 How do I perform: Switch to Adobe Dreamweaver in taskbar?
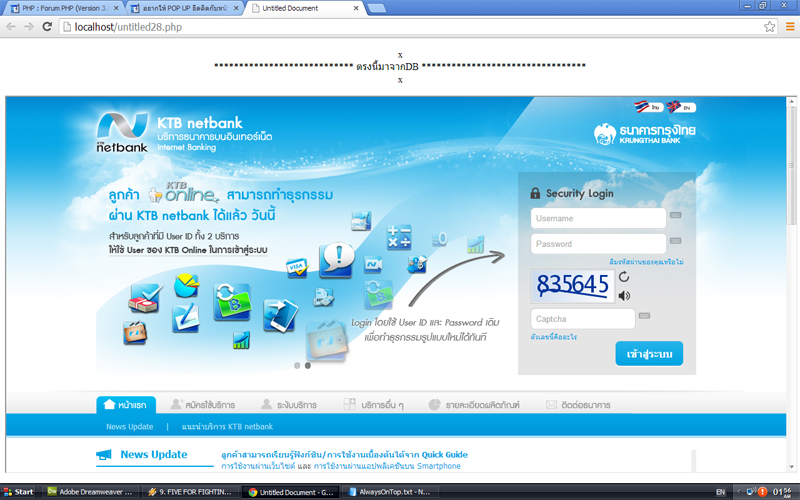pos(90,492)
